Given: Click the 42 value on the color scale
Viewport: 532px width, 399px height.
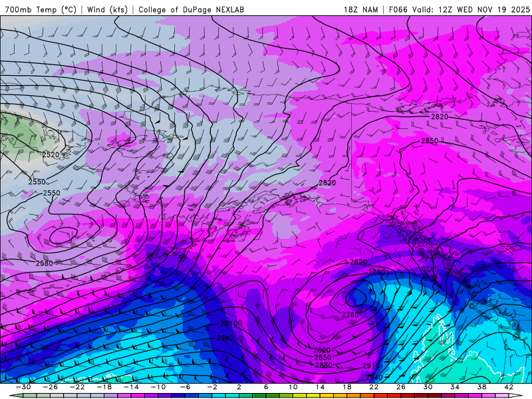Looking at the screenshot, I should 509,387.
